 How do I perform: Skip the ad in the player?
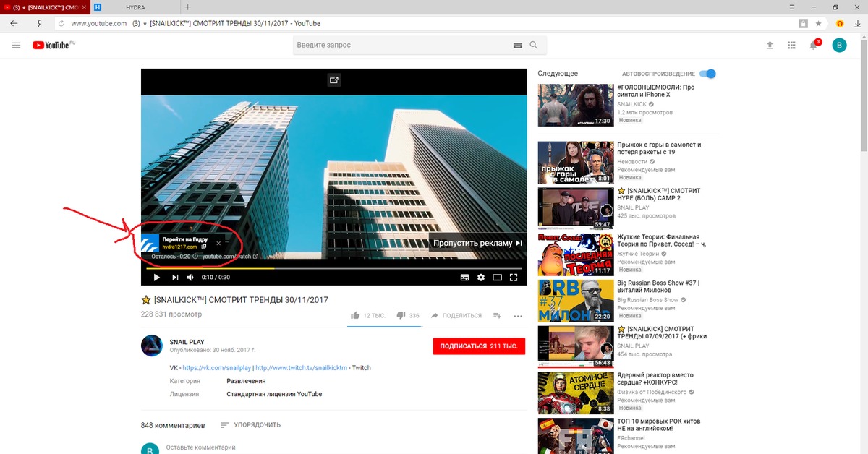pyautogui.click(x=477, y=244)
